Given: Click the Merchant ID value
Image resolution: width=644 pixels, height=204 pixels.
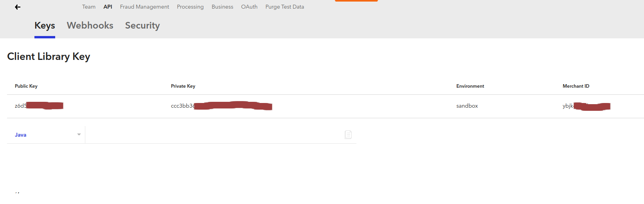Looking at the screenshot, I should [x=586, y=106].
